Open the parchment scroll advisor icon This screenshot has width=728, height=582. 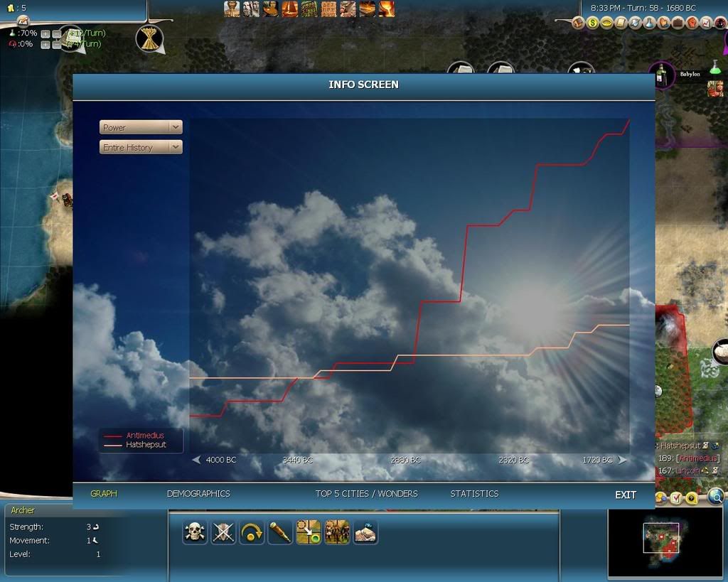tap(621, 22)
